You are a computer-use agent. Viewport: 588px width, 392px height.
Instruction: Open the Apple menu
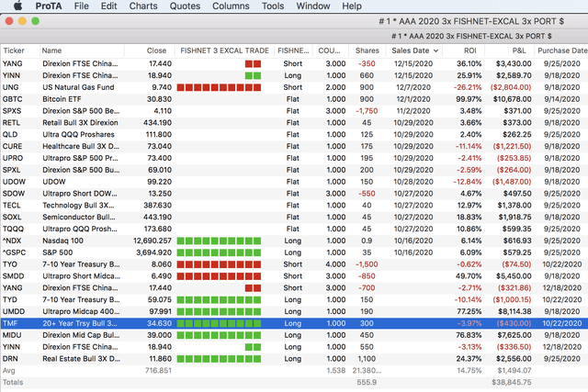[17, 6]
